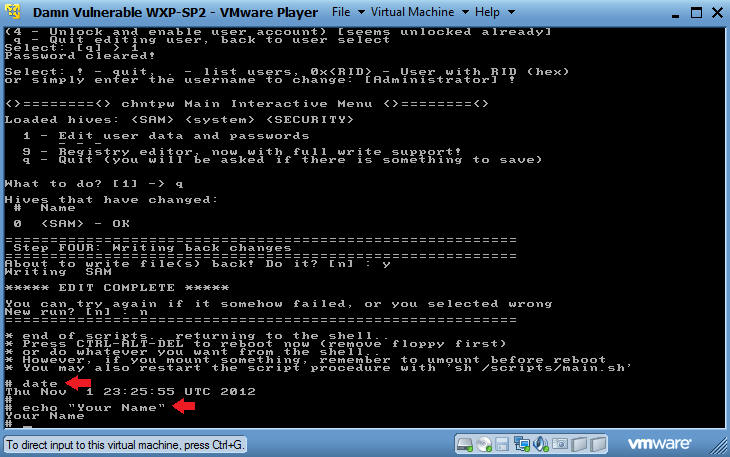
Task: Click the sound card speaker icon
Action: tap(541, 444)
